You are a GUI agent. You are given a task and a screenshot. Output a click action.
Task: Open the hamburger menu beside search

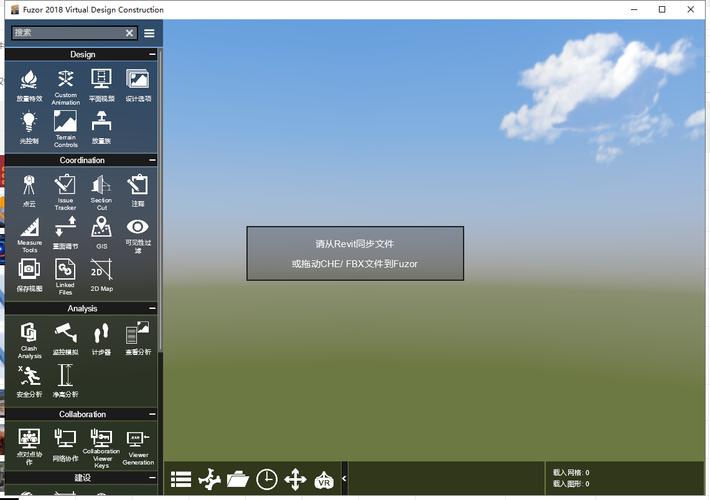(149, 33)
